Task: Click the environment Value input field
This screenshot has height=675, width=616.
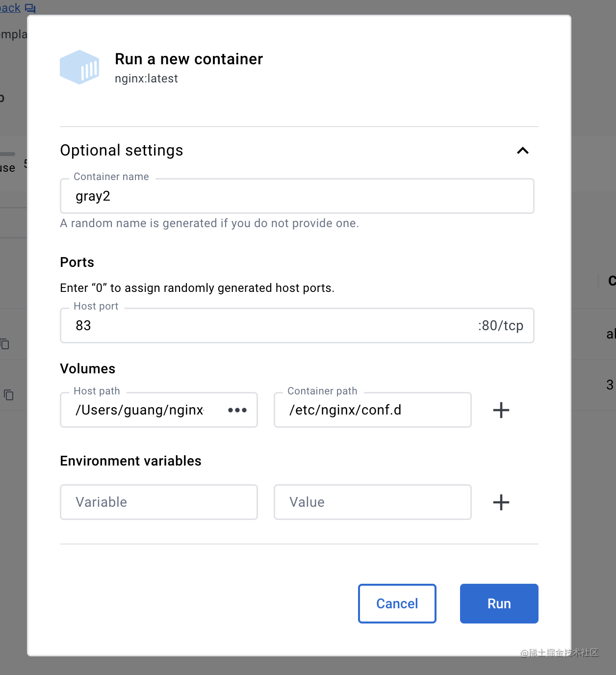Action: click(x=372, y=502)
